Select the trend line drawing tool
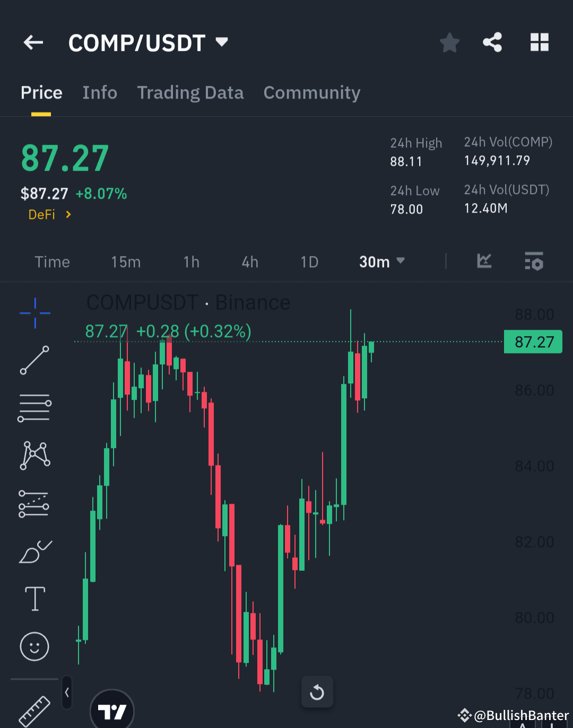The image size is (573, 728). (34, 361)
